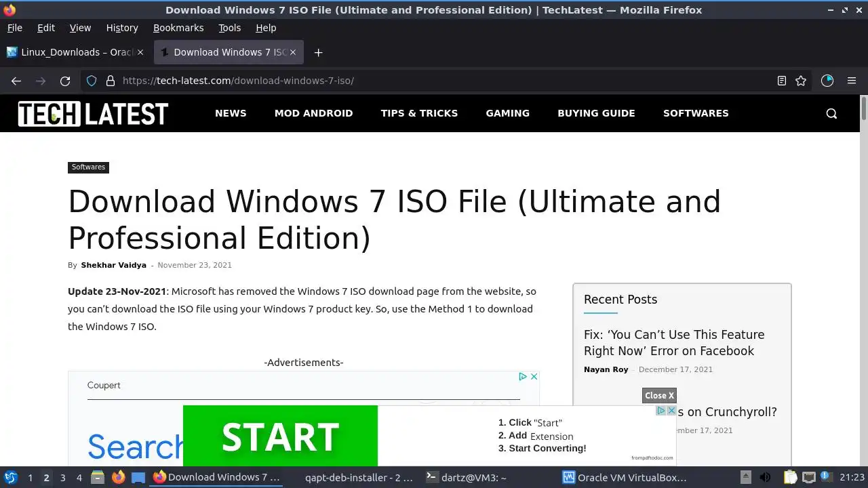The image size is (868, 488).
Task: Click the page vertical scrollbar thumb
Action: pos(863,108)
